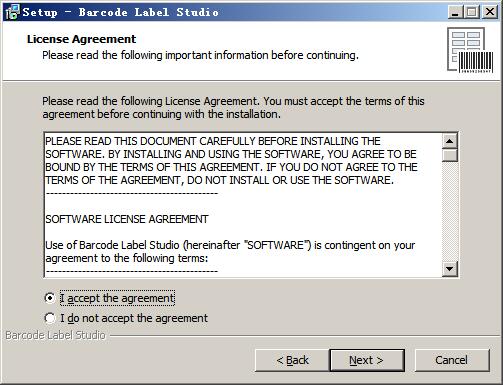Click the barcode label wizard image
This screenshot has width=503, height=385.
470,50
